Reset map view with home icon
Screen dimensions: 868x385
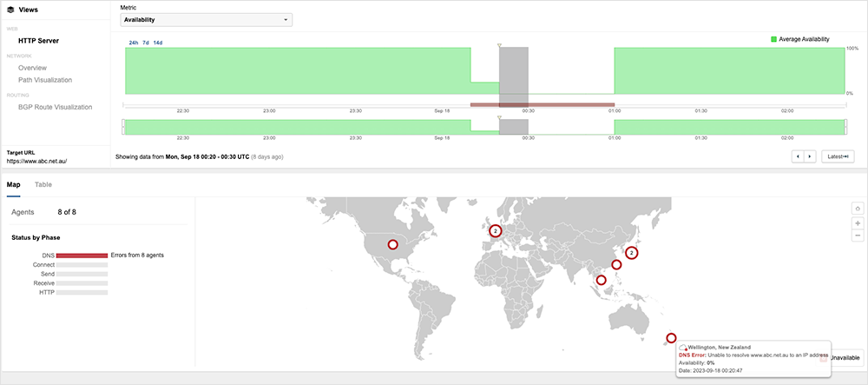point(858,208)
